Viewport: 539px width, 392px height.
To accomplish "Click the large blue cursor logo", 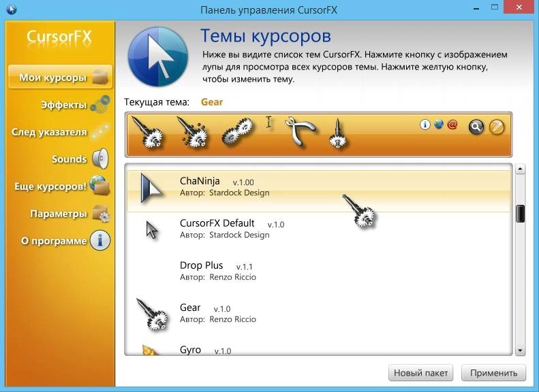I will (x=158, y=57).
